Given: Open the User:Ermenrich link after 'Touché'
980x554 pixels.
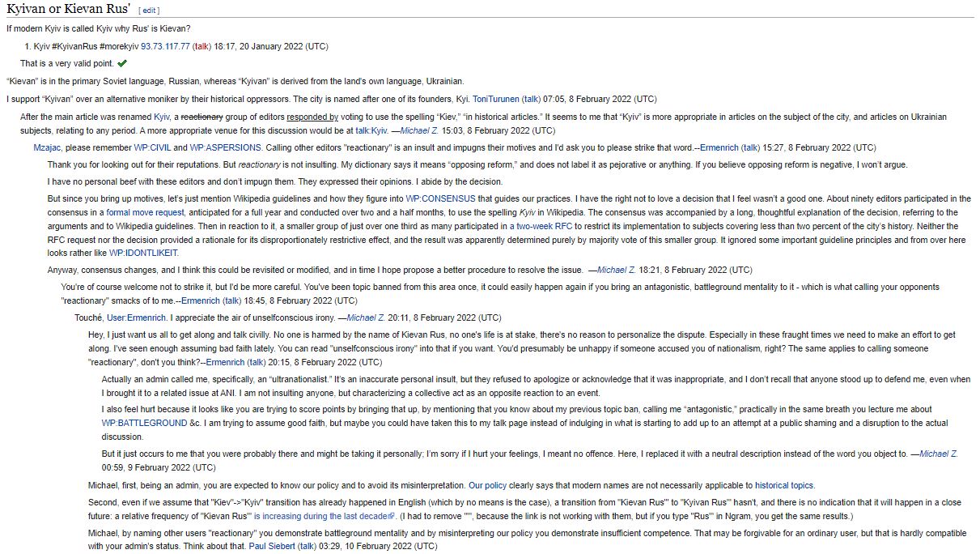Looking at the screenshot, I should (x=136, y=317).
